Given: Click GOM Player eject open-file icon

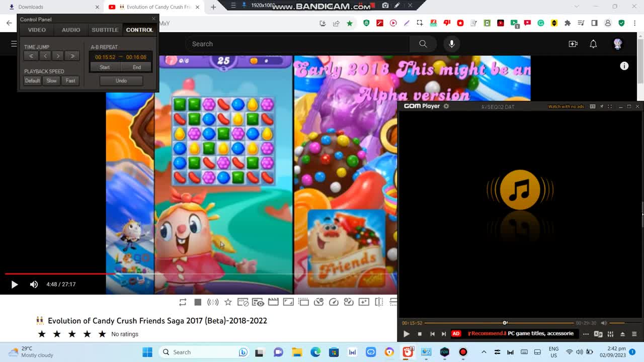Looking at the screenshot, I should pos(622,334).
